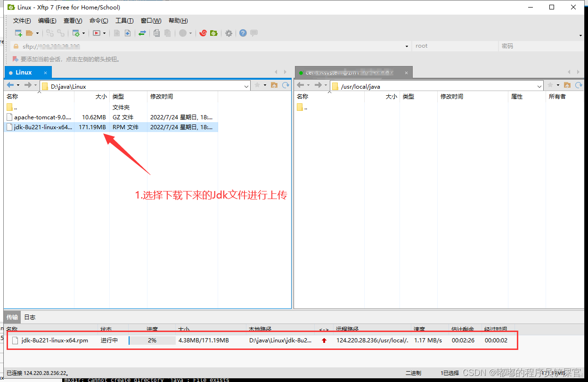This screenshot has height=382, width=588.
Task: Select the jdk-8u221-linux-x64.rpm transfer row
Action: (262, 340)
